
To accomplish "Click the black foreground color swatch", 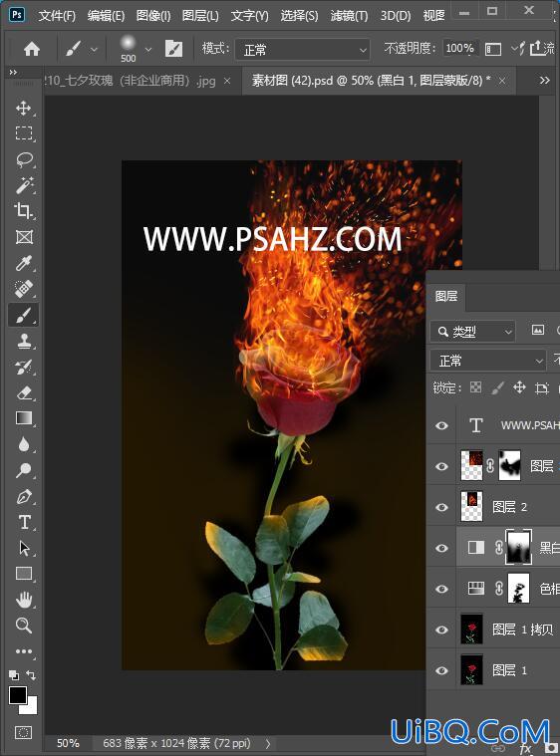I will point(18,695).
